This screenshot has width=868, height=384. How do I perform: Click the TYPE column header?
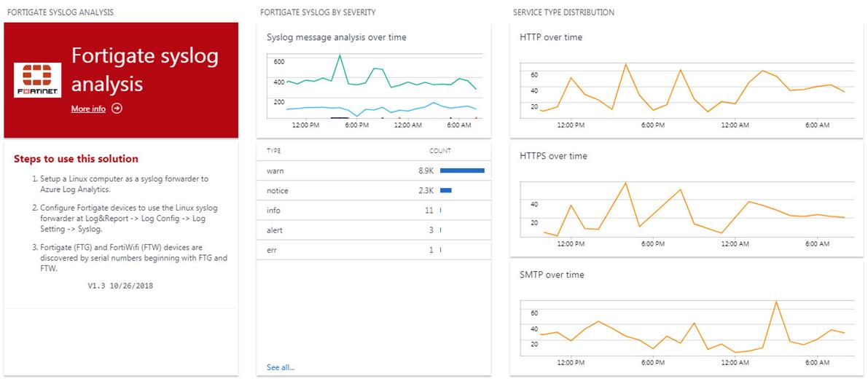point(274,151)
